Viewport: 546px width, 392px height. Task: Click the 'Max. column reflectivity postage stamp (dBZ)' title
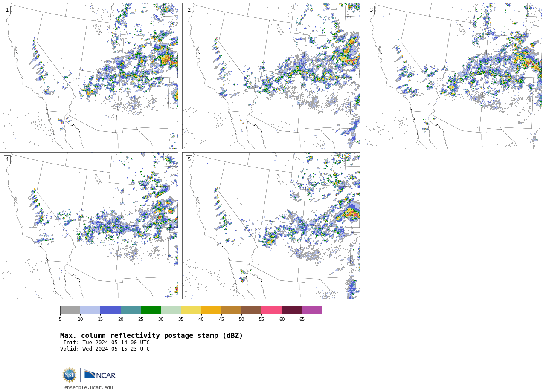pyautogui.click(x=151, y=336)
